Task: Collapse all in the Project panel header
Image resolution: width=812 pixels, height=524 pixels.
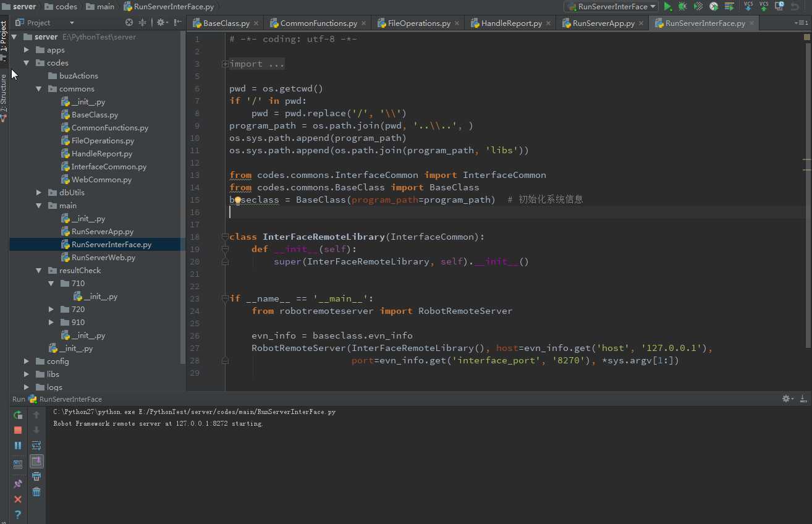Action: click(143, 22)
